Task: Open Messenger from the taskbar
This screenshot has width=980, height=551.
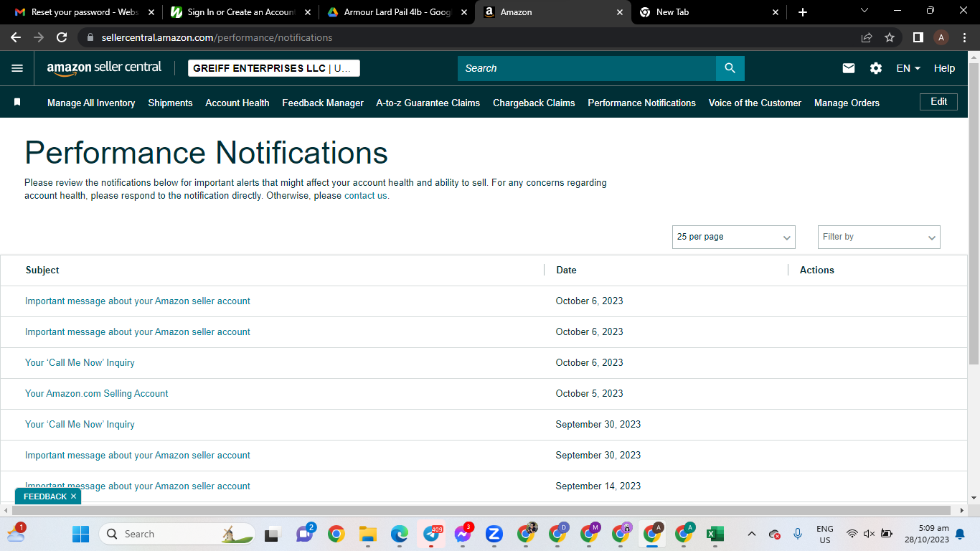Action: [463, 534]
